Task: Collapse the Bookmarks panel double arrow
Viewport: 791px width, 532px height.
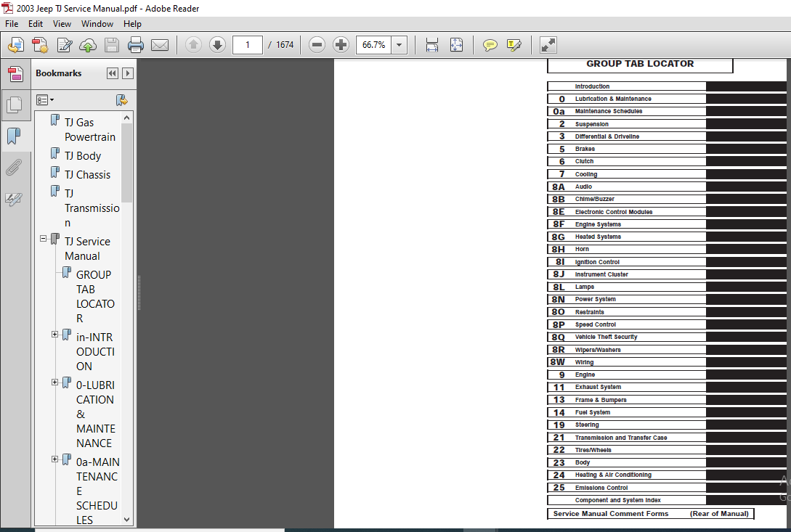Action: [112, 73]
